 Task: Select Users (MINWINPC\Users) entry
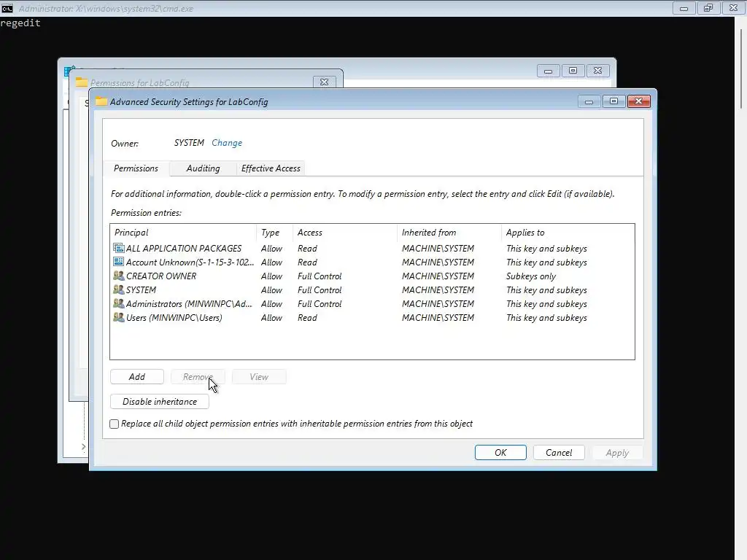[x=174, y=318]
